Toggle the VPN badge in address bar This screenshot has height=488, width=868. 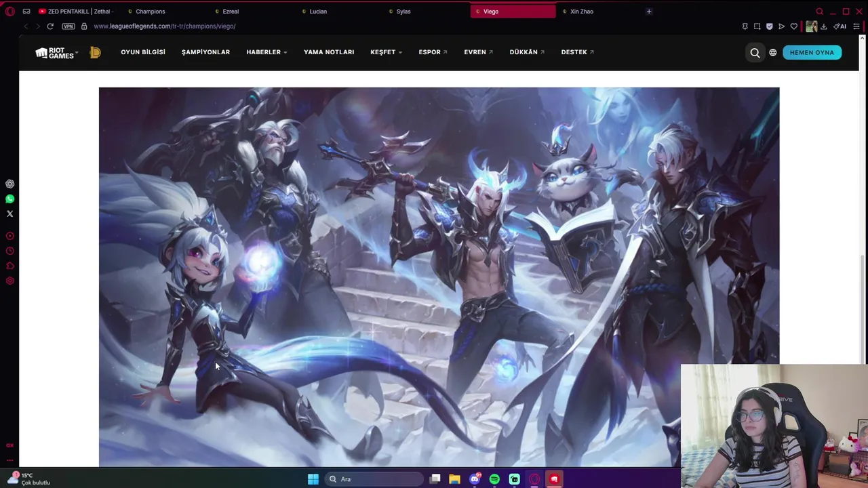point(68,26)
